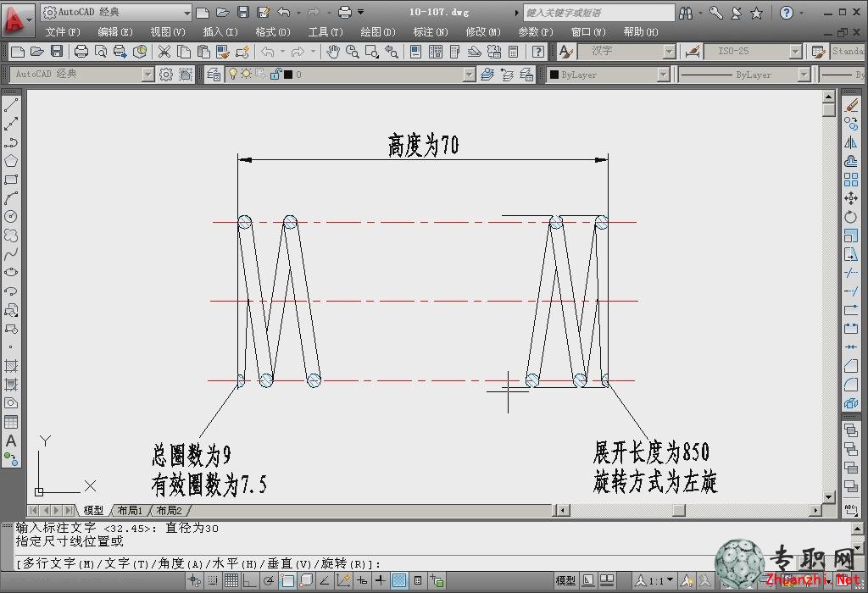The height and width of the screenshot is (593, 868).
Task: Expand the ByLayer linetype dropdown
Action: 804,75
